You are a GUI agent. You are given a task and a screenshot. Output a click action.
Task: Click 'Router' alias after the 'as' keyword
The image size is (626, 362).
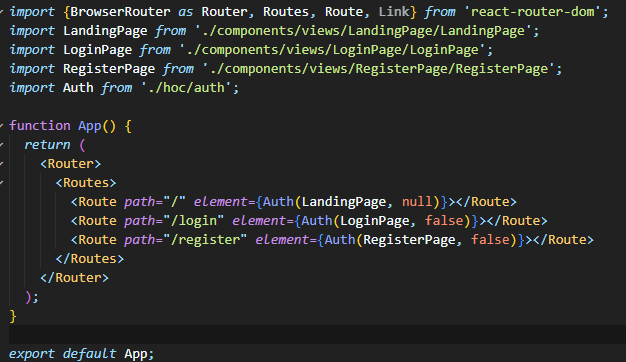pyautogui.click(x=224, y=12)
